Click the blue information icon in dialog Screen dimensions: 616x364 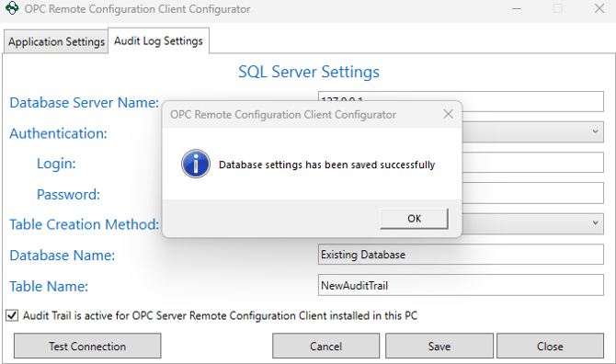[196, 164]
